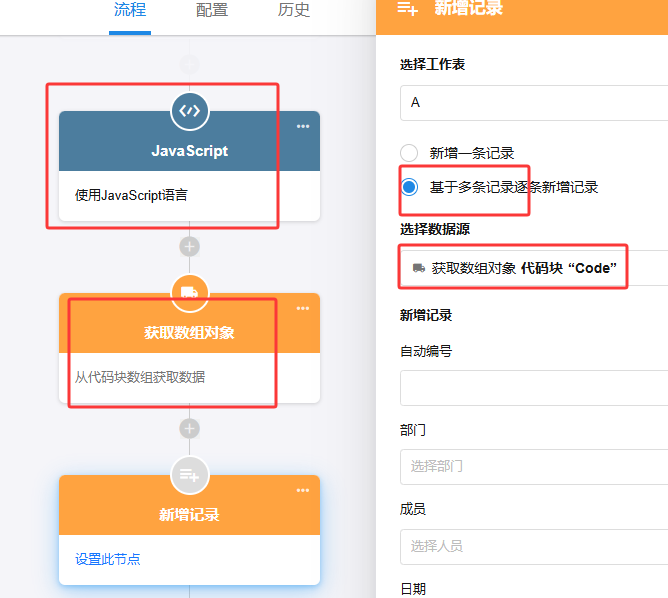
Task: Open the 选择工作表 dropdown showing A
Action: pos(534,103)
